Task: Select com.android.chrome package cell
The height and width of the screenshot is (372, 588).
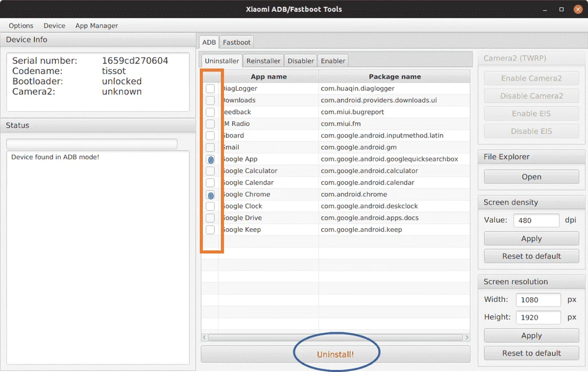Action: [x=394, y=194]
